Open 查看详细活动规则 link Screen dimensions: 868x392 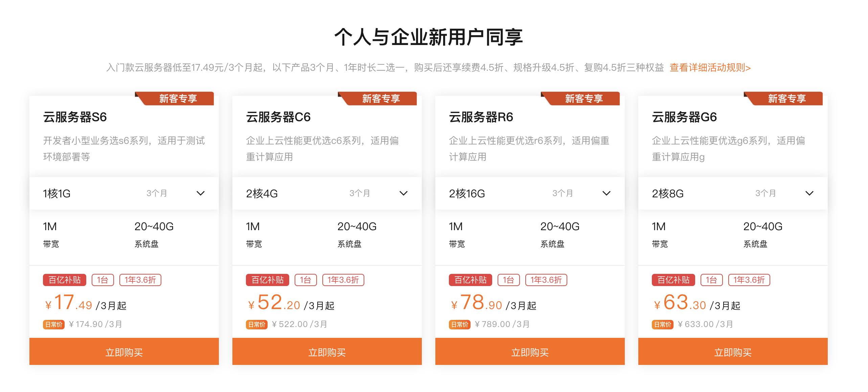pos(710,68)
